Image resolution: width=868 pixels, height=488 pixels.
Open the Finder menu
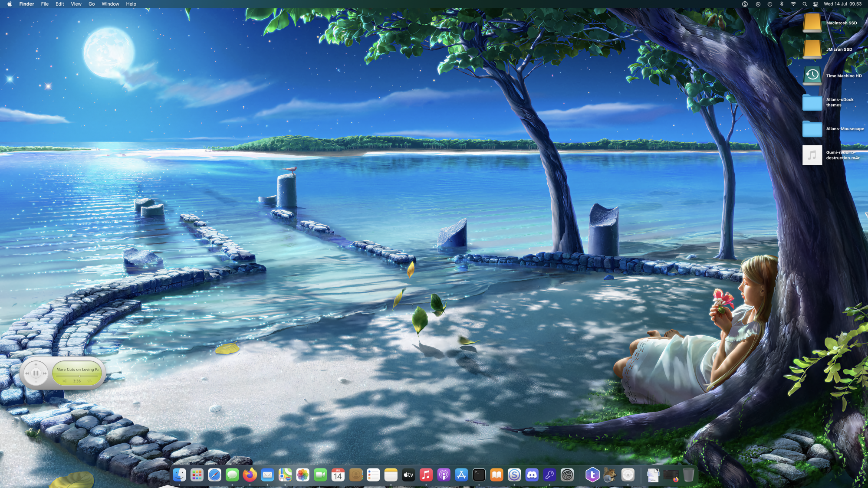coord(26,4)
